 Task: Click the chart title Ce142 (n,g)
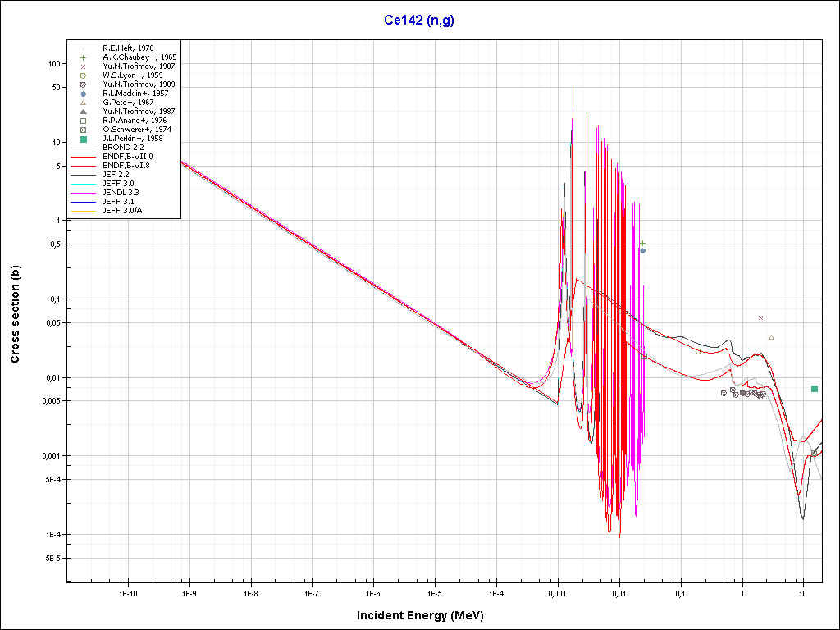tap(419, 21)
